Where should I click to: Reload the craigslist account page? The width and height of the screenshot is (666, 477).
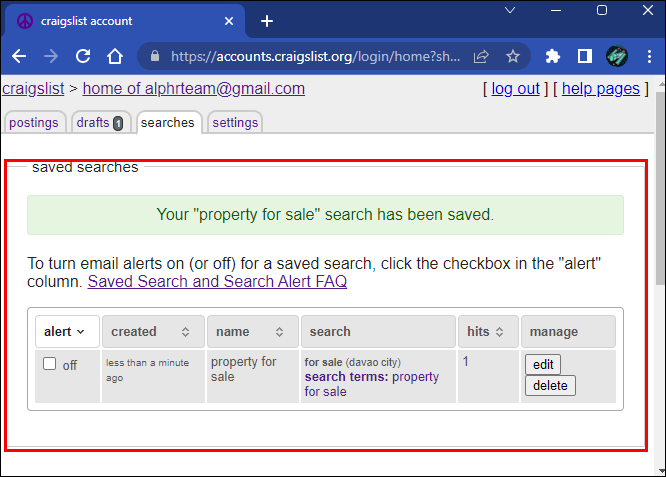pyautogui.click(x=83, y=56)
